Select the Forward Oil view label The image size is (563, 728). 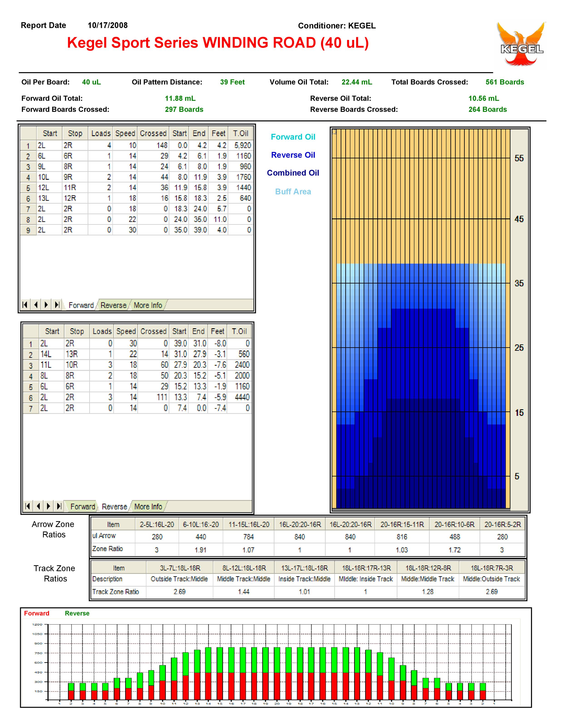293,137
